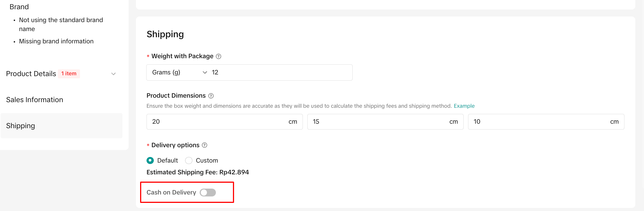Click help icon beside Weight with Package
This screenshot has width=644, height=211.
coord(219,57)
